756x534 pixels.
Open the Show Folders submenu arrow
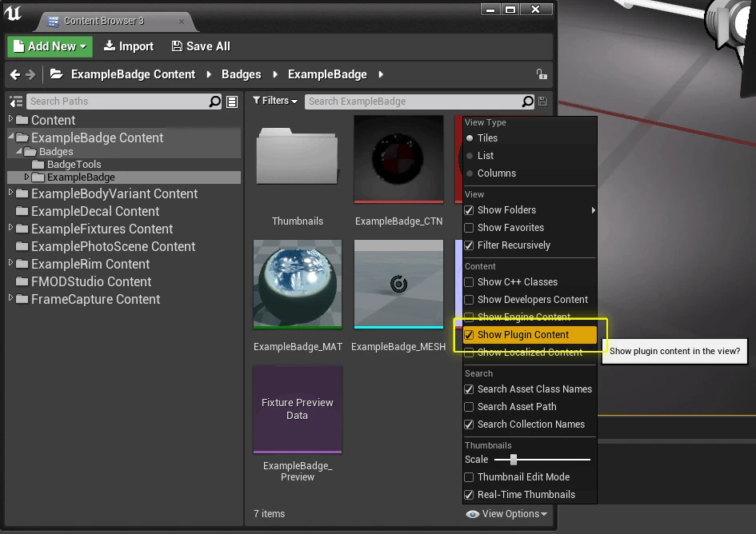point(593,210)
